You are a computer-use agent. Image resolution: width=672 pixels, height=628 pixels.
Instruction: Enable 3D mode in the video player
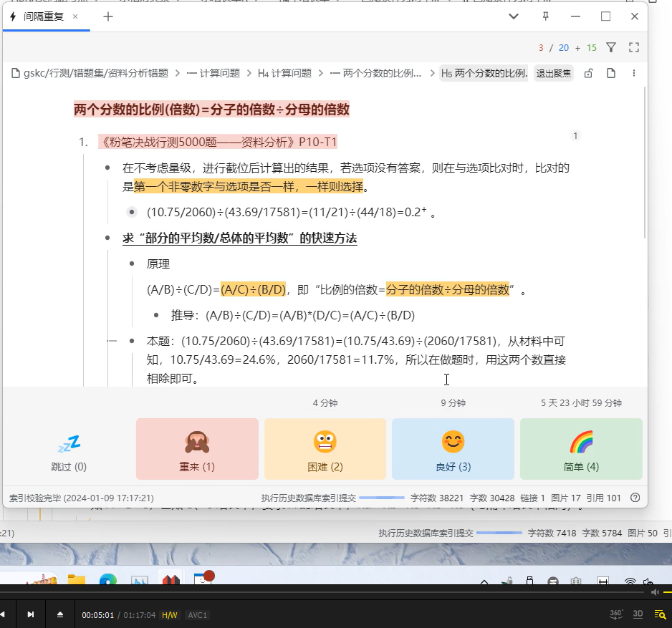click(x=638, y=614)
